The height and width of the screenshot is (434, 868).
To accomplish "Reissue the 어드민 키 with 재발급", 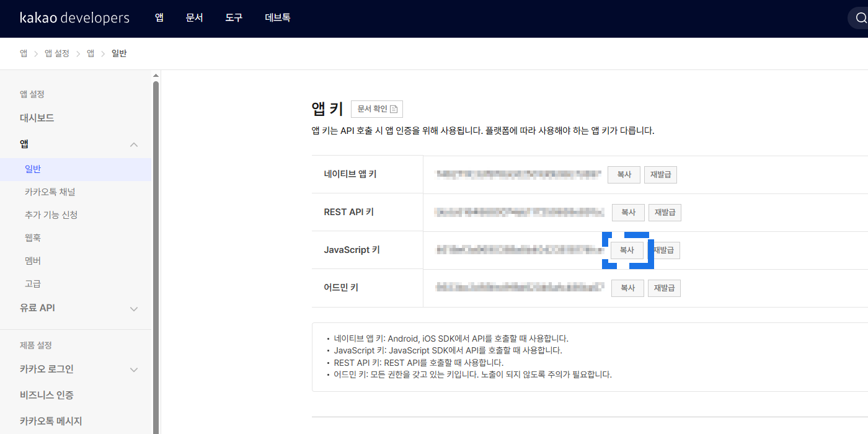I will (x=664, y=288).
